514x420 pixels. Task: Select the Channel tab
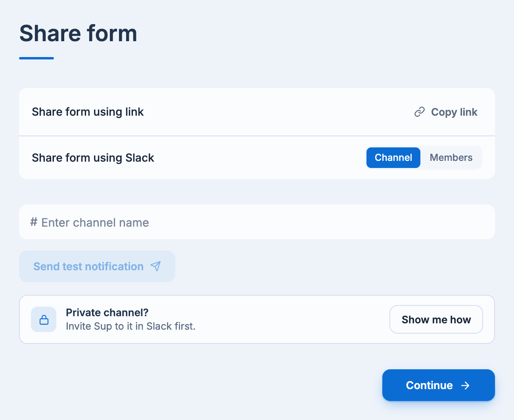(x=393, y=158)
